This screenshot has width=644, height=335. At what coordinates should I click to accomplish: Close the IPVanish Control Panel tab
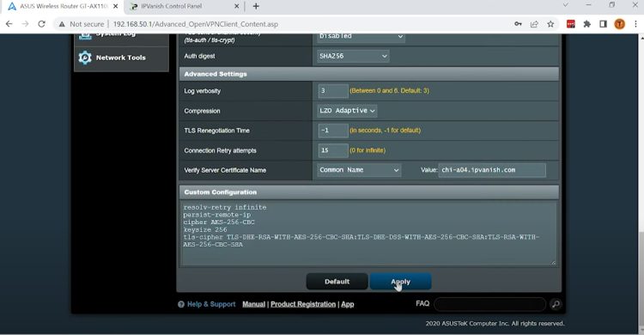[x=237, y=6]
